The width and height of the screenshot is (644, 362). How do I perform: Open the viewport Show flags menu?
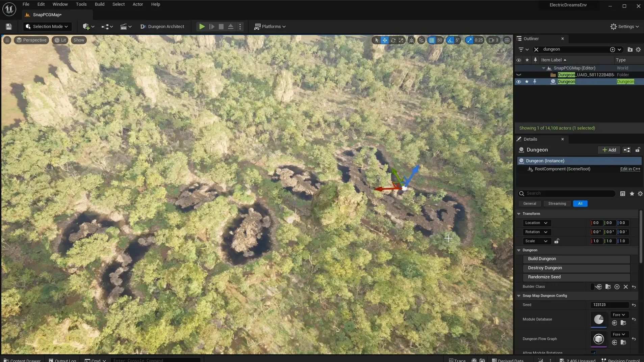coord(79,40)
